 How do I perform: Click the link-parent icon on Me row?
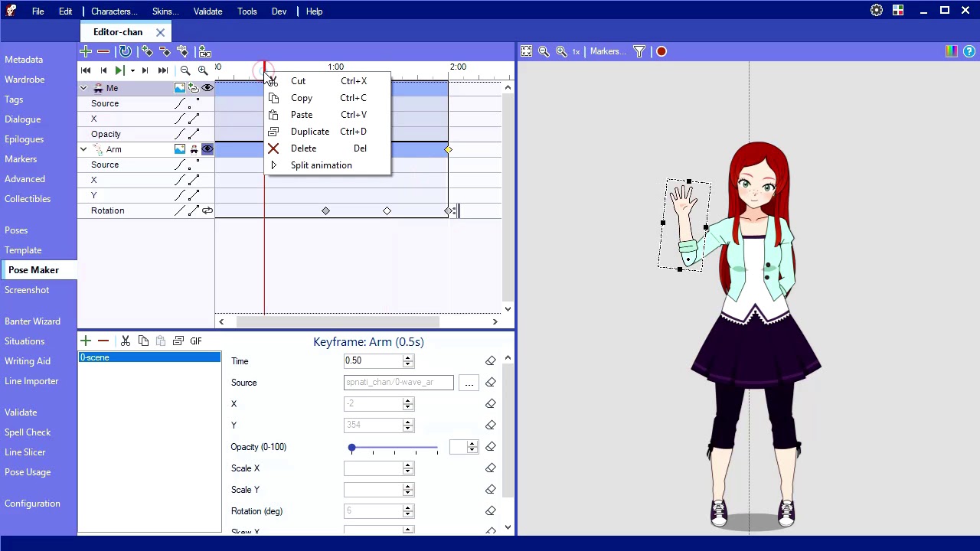pyautogui.click(x=194, y=88)
